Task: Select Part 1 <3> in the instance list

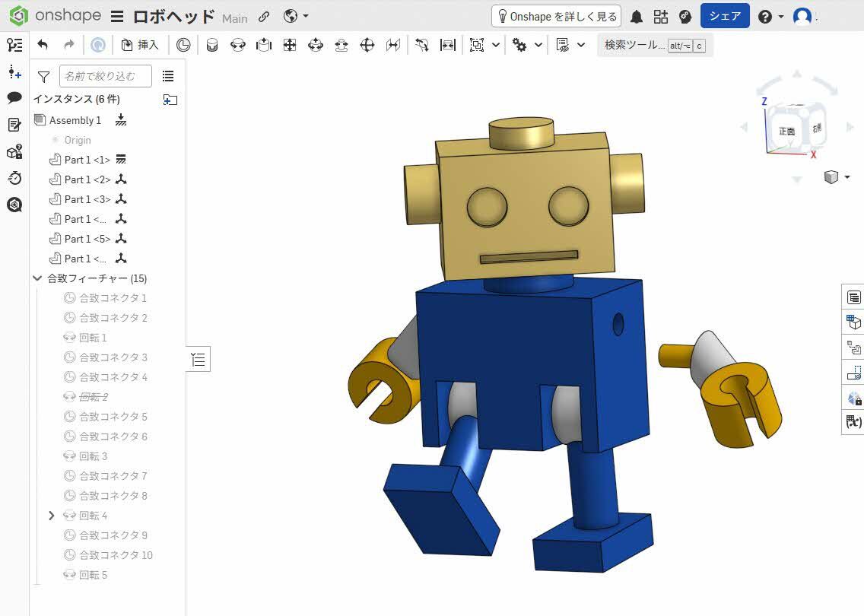Action: [87, 199]
